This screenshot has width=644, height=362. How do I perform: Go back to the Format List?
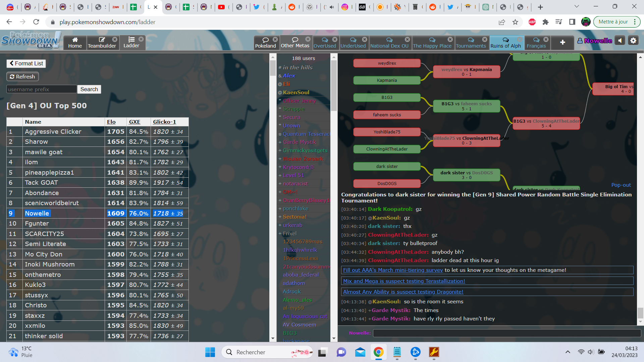(x=26, y=63)
